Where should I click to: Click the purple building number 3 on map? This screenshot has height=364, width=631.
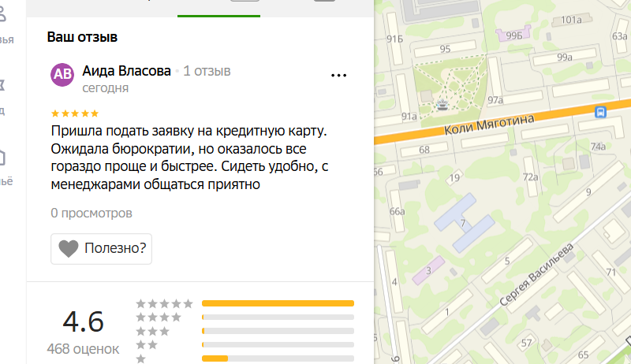point(428,270)
